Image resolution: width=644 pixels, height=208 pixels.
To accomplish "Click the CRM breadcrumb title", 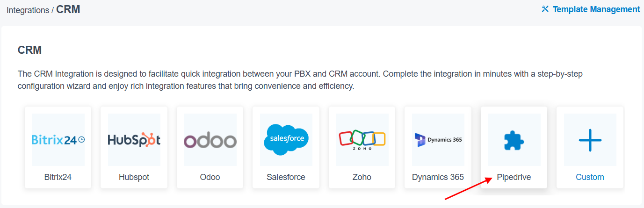I will coord(68,9).
